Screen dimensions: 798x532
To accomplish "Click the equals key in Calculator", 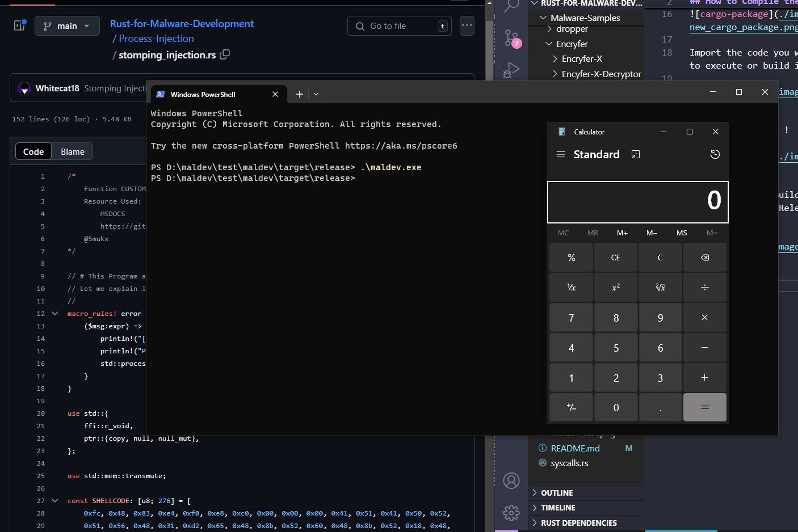I will [705, 407].
